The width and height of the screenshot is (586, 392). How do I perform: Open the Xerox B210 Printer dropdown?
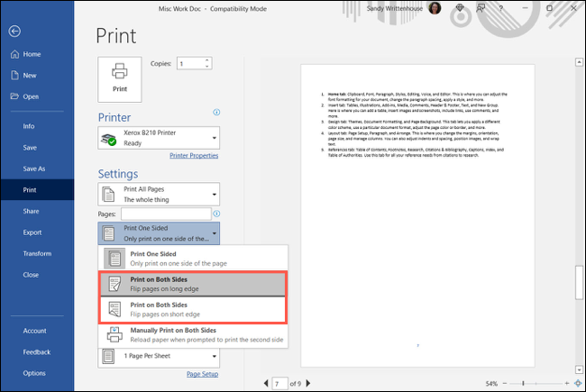159,138
